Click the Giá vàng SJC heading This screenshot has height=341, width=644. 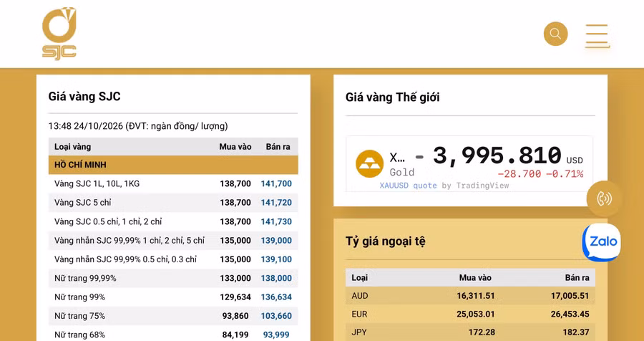coord(84,96)
